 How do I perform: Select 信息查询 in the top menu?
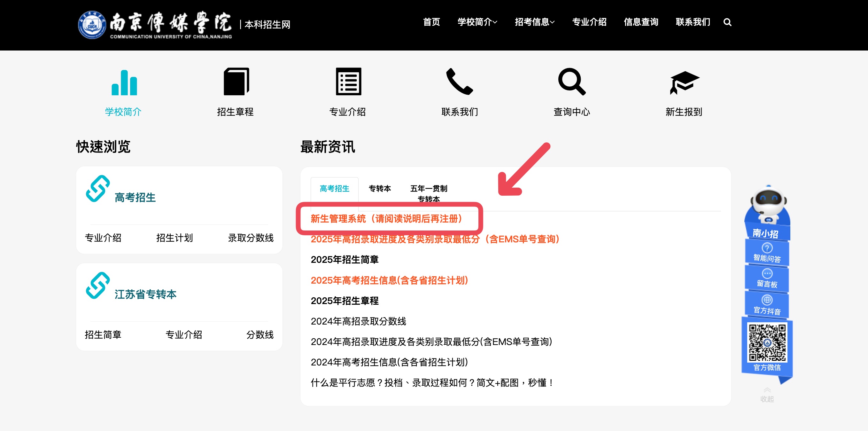coord(640,22)
